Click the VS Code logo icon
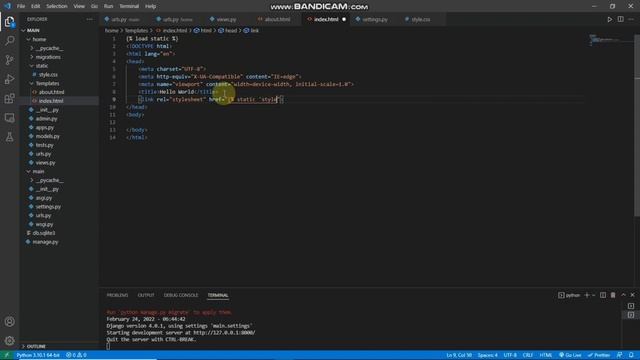The width and height of the screenshot is (640, 360). [x=7, y=6]
